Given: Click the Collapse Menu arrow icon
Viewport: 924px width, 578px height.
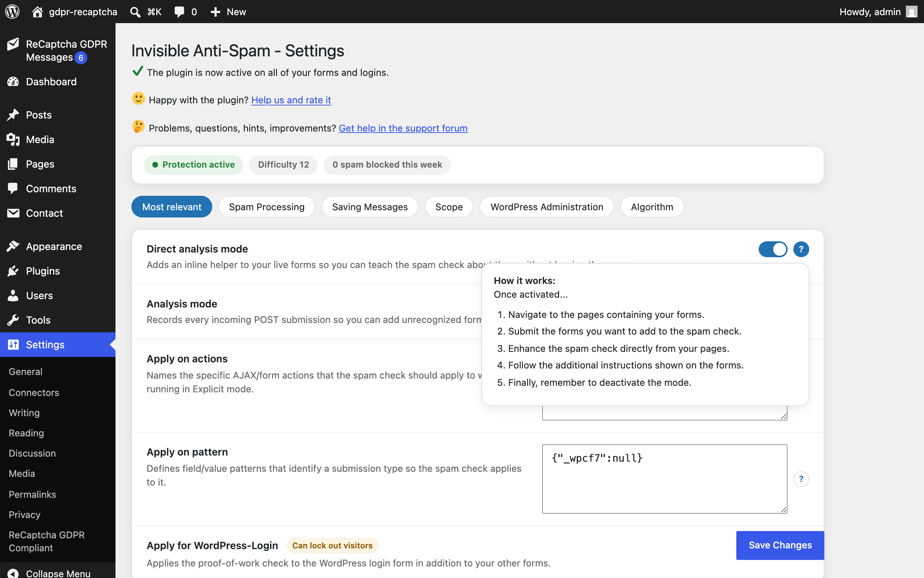Looking at the screenshot, I should (13, 573).
